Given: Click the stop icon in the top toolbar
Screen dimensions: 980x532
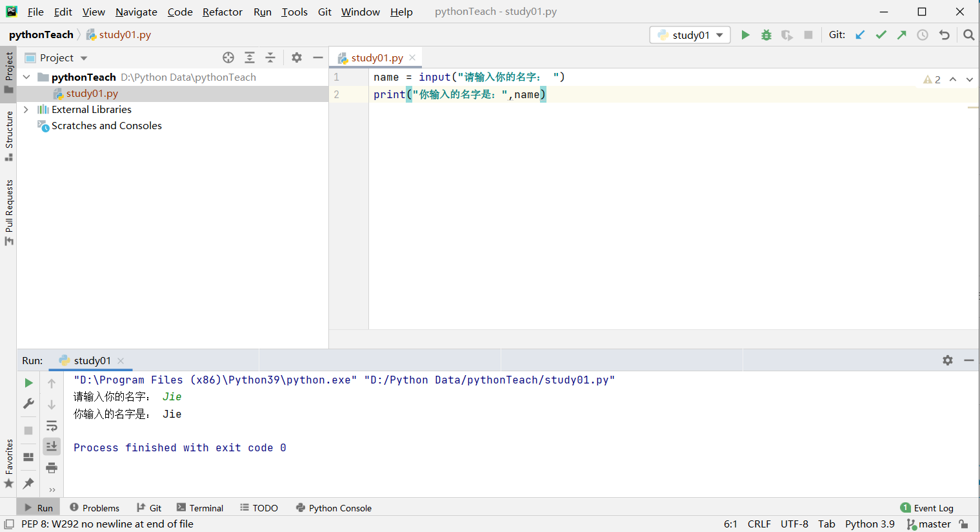Looking at the screenshot, I should [808, 35].
